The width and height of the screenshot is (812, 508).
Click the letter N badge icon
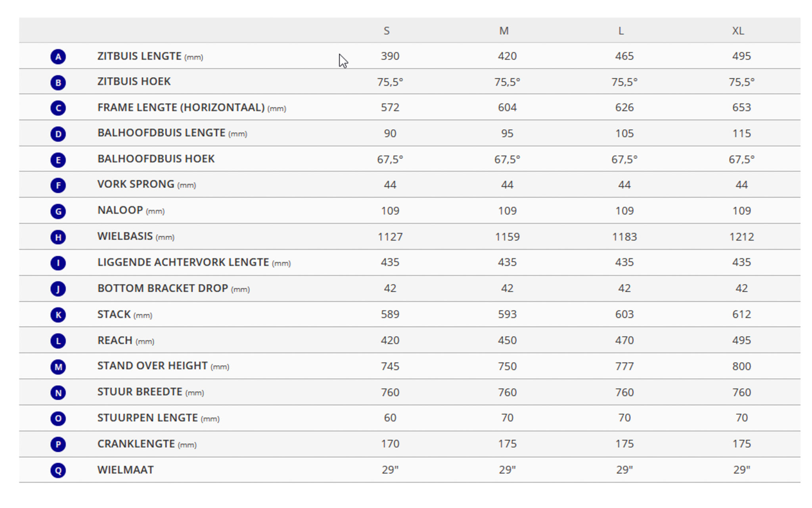[58, 393]
